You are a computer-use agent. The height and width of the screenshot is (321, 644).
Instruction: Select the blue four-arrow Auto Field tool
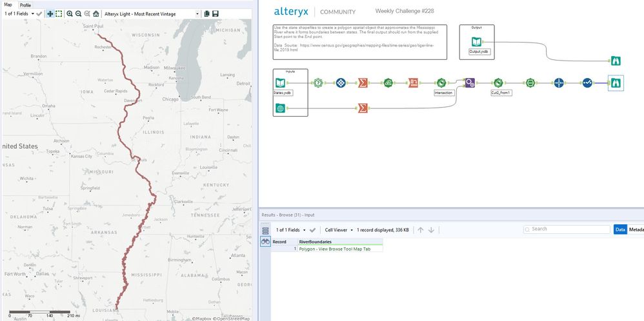559,83
